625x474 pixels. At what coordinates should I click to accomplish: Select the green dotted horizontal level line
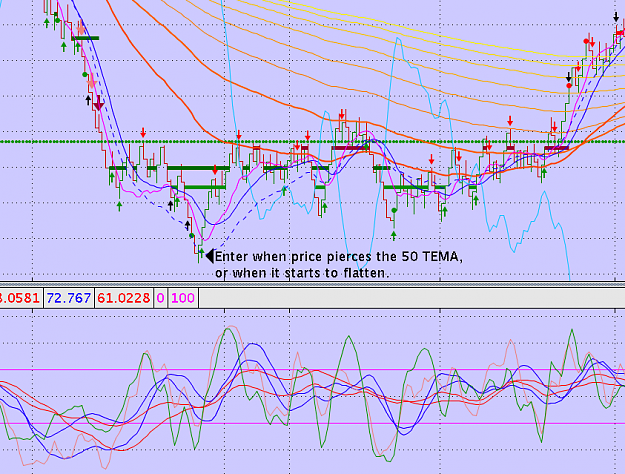(x=312, y=142)
